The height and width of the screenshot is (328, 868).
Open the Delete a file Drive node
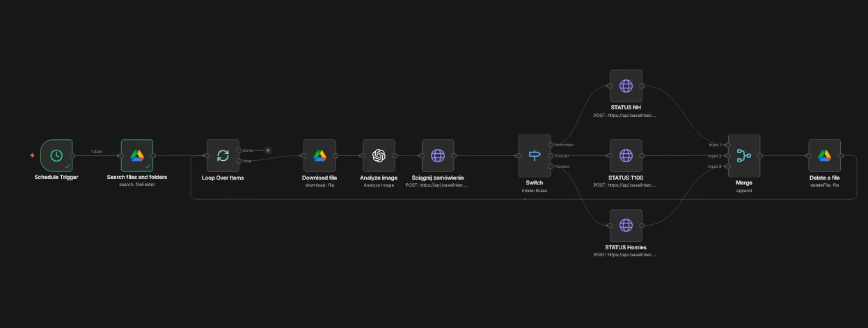pyautogui.click(x=824, y=155)
